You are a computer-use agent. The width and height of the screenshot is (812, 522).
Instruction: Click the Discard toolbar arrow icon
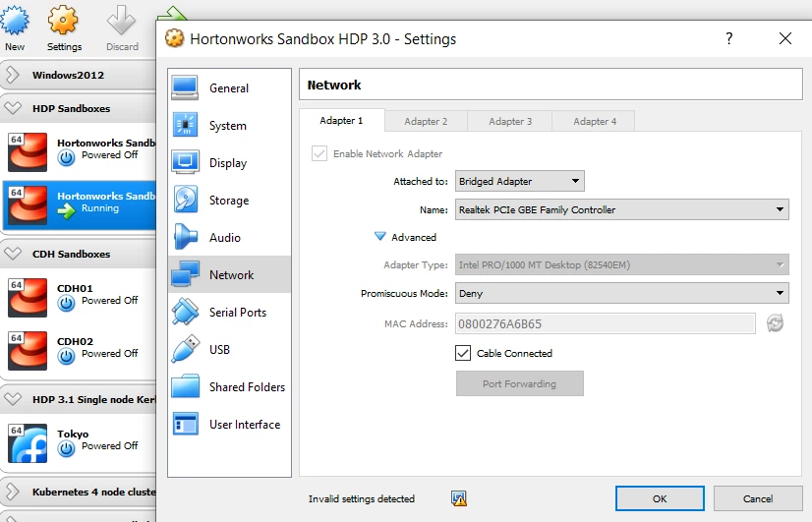click(x=121, y=21)
